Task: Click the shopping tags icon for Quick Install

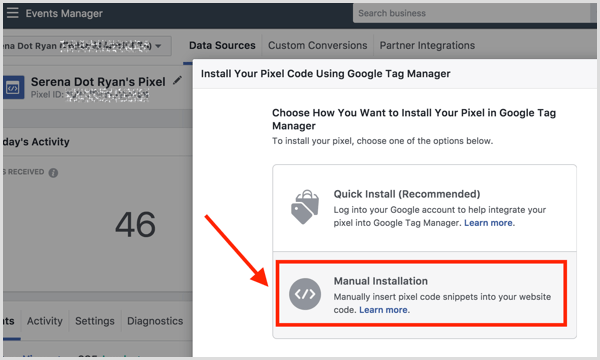Action: tap(305, 207)
